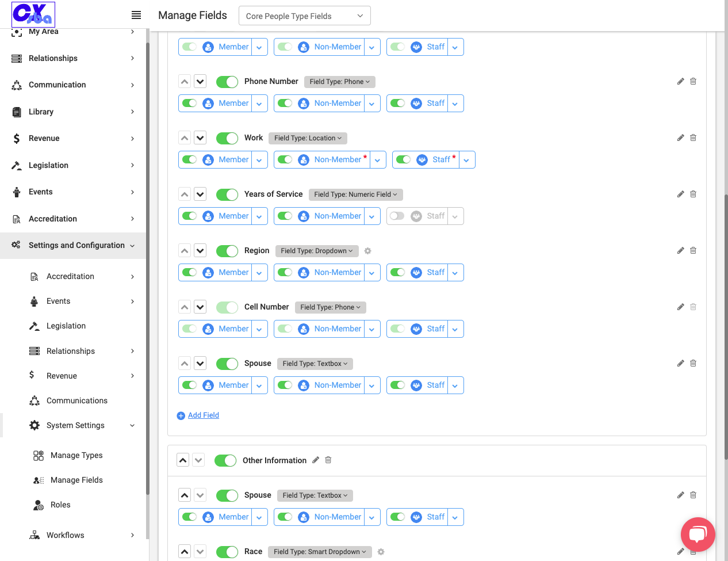This screenshot has width=728, height=561.
Task: Delete the Region field trash icon
Action: click(x=693, y=250)
